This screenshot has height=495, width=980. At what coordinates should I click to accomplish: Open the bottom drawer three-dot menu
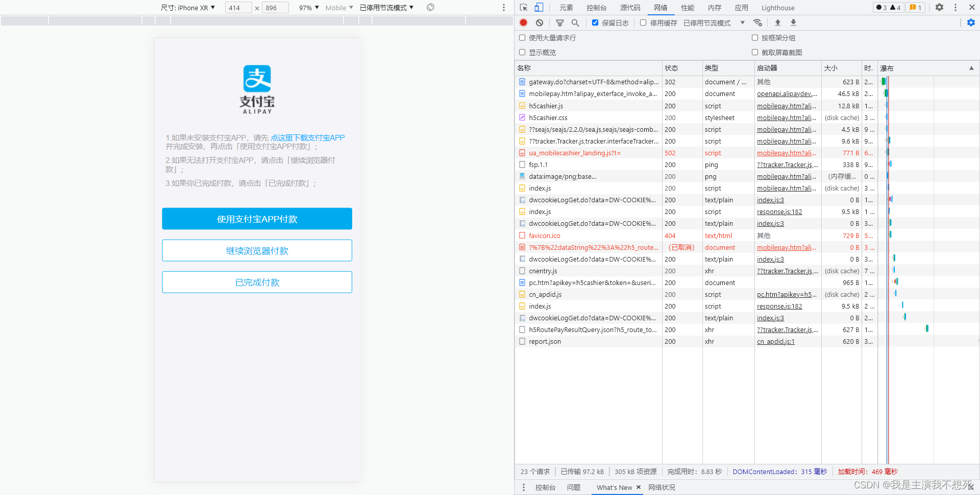(524, 487)
